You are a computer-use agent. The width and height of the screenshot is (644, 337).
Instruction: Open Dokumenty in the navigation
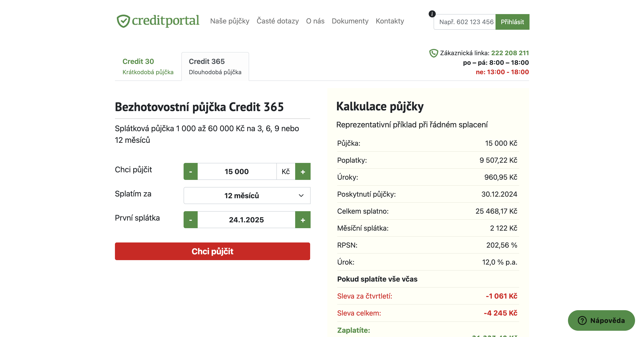pyautogui.click(x=350, y=21)
